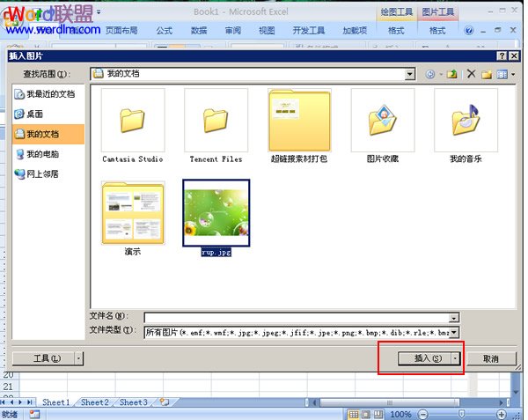528x420 pixels.
Task: Switch to the Sheet3 tab
Action: (134, 402)
